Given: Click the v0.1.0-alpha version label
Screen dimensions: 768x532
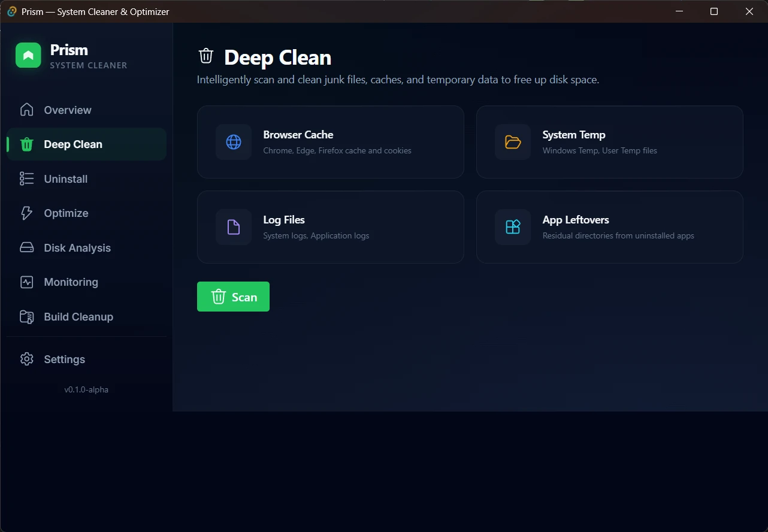Looking at the screenshot, I should point(86,389).
